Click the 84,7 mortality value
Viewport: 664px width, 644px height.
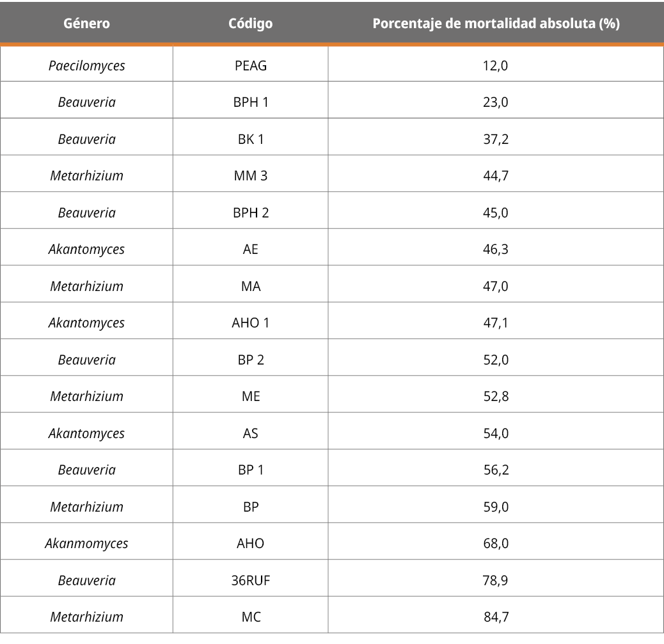click(496, 617)
